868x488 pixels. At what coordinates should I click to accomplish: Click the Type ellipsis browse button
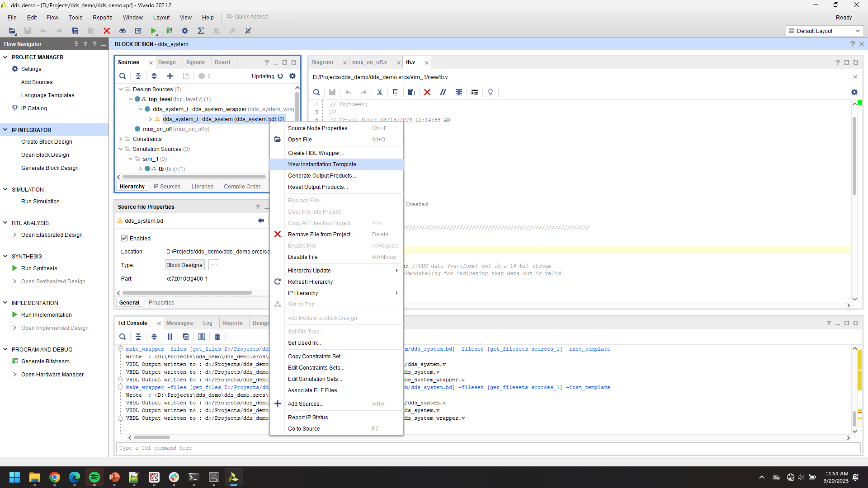pos(214,265)
